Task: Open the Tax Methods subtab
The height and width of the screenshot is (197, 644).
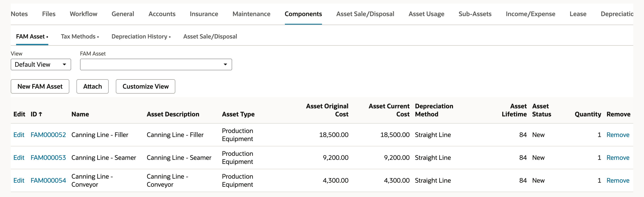Action: point(80,36)
